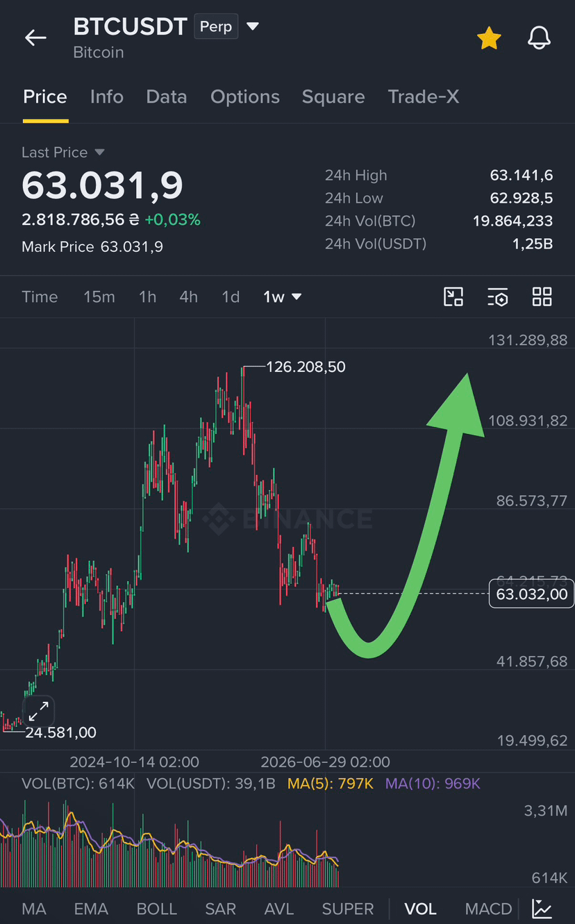Enable the AVL indicator
Viewport: 575px width, 924px height.
click(x=279, y=909)
